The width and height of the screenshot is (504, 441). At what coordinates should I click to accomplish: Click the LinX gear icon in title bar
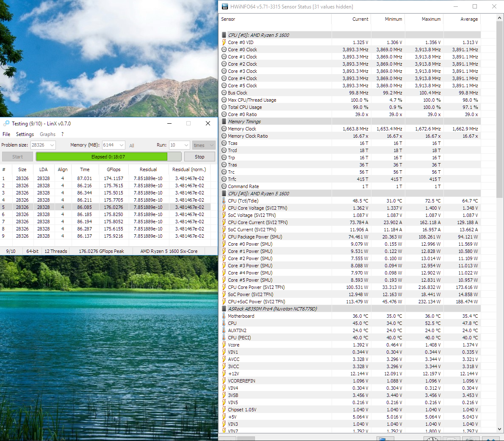point(6,123)
